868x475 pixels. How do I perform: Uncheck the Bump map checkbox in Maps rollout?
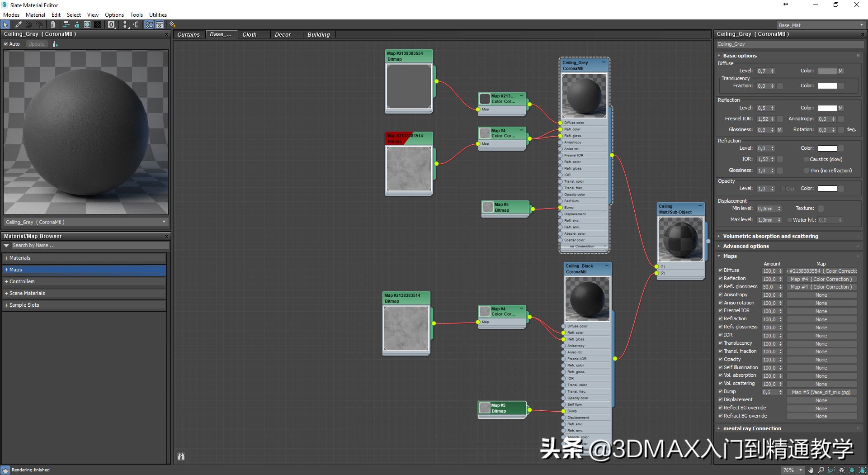pos(721,392)
